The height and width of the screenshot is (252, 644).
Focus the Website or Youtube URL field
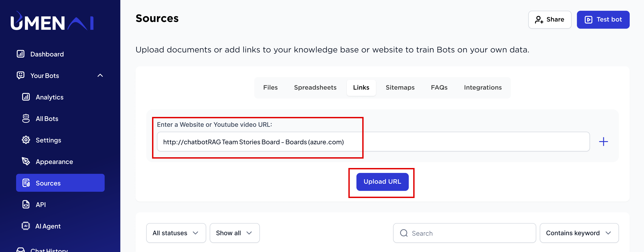tap(373, 142)
